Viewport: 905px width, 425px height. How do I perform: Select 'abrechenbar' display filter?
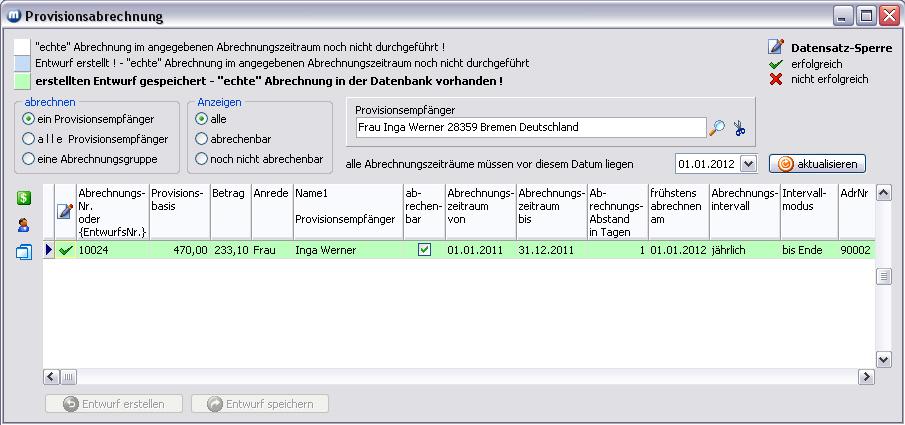point(202,139)
